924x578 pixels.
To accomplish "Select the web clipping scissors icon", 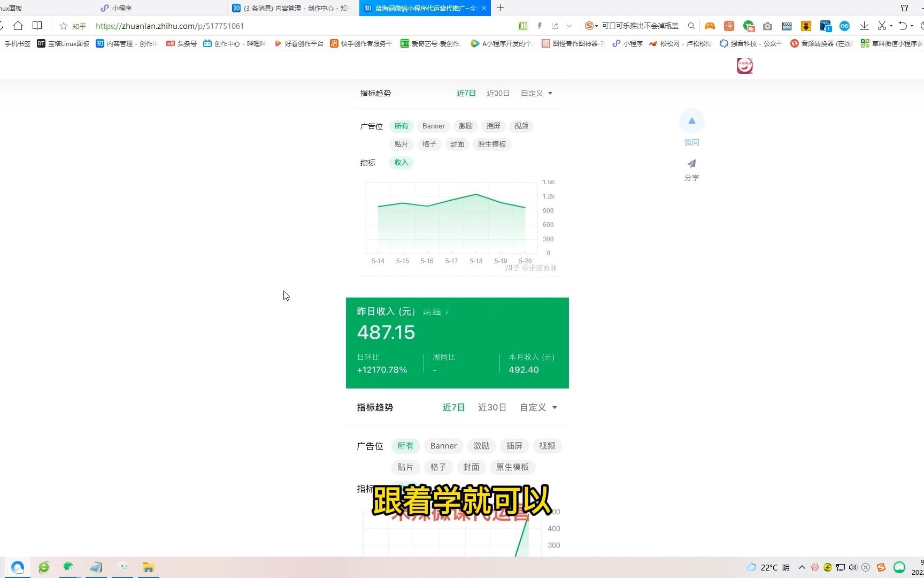I will point(881,26).
